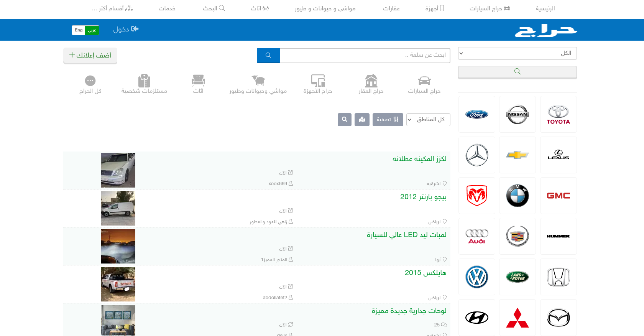Open عقارات top menu item
Image resolution: width=644 pixels, height=336 pixels.
[x=391, y=8]
